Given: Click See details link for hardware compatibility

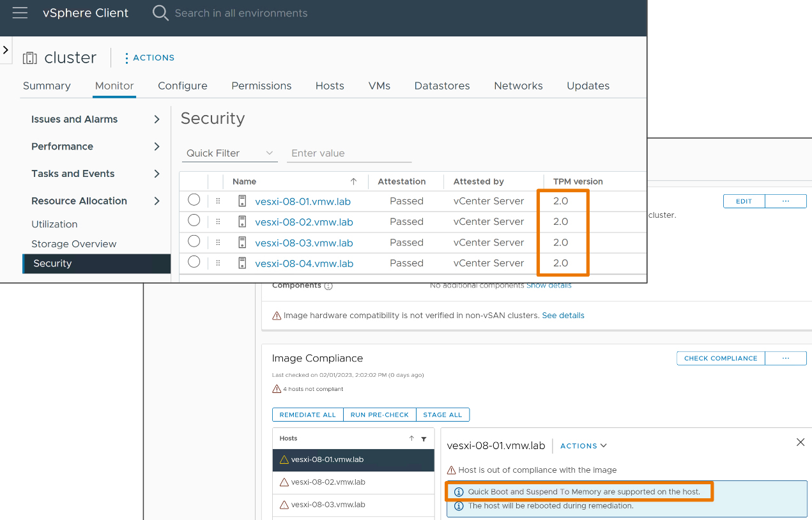Looking at the screenshot, I should click(563, 316).
